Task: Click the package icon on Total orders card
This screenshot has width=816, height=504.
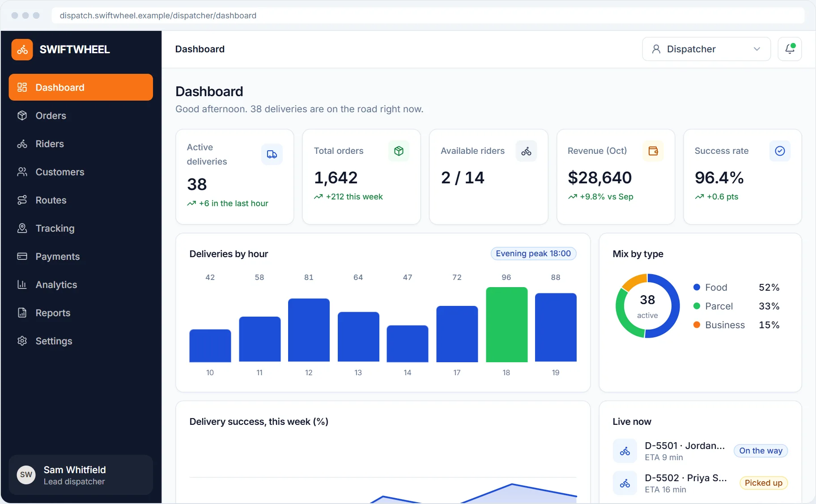Action: pyautogui.click(x=399, y=151)
